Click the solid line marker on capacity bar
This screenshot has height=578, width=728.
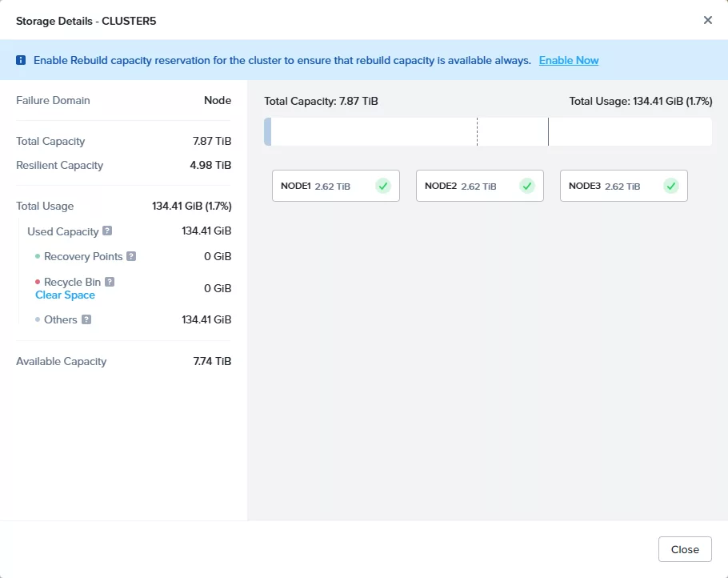tap(548, 132)
